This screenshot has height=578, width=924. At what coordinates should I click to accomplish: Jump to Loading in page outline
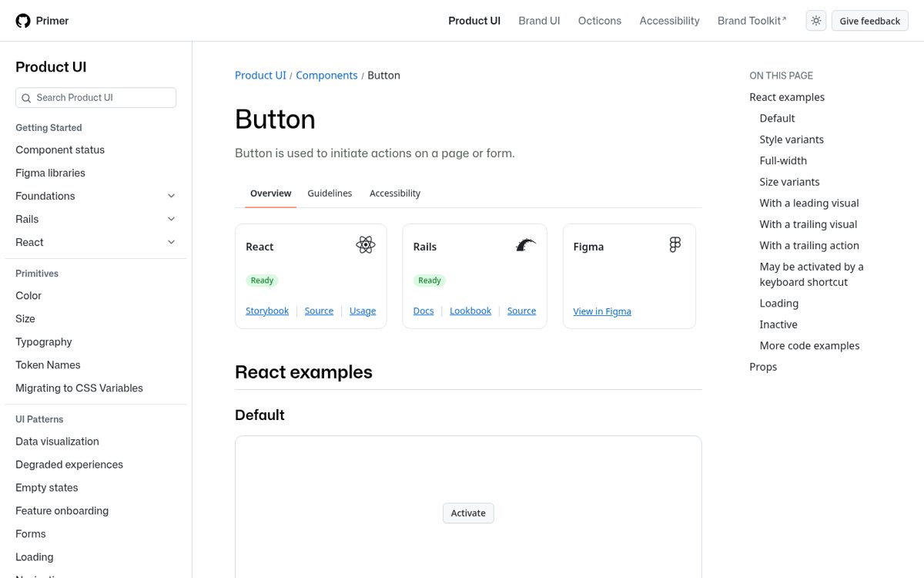(779, 303)
